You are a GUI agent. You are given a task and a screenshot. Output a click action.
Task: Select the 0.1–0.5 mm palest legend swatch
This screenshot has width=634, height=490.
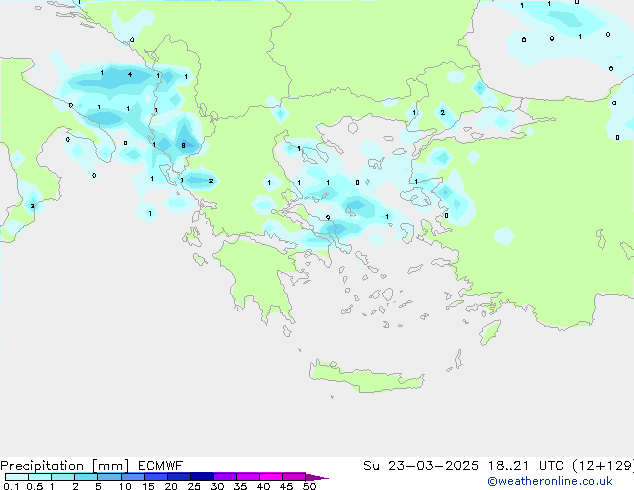pyautogui.click(x=17, y=477)
